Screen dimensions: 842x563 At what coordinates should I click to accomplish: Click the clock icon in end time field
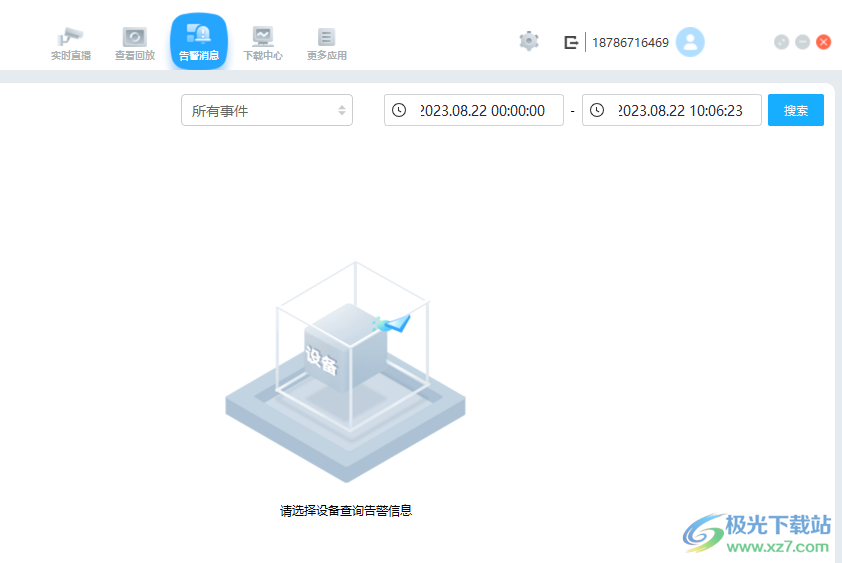(x=597, y=111)
